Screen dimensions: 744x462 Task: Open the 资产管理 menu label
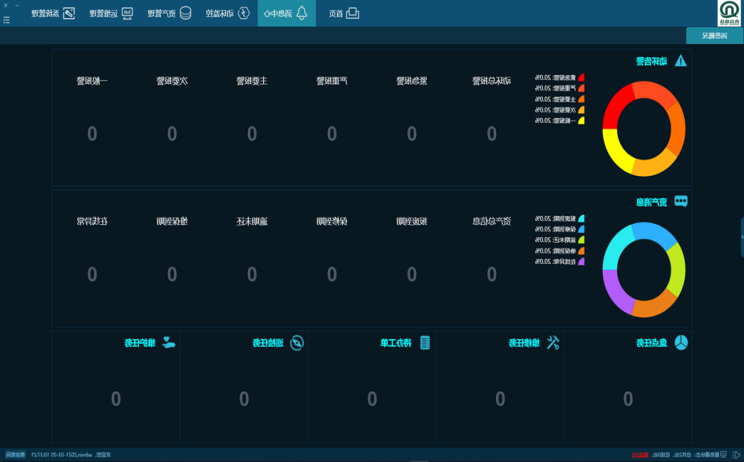(x=161, y=13)
